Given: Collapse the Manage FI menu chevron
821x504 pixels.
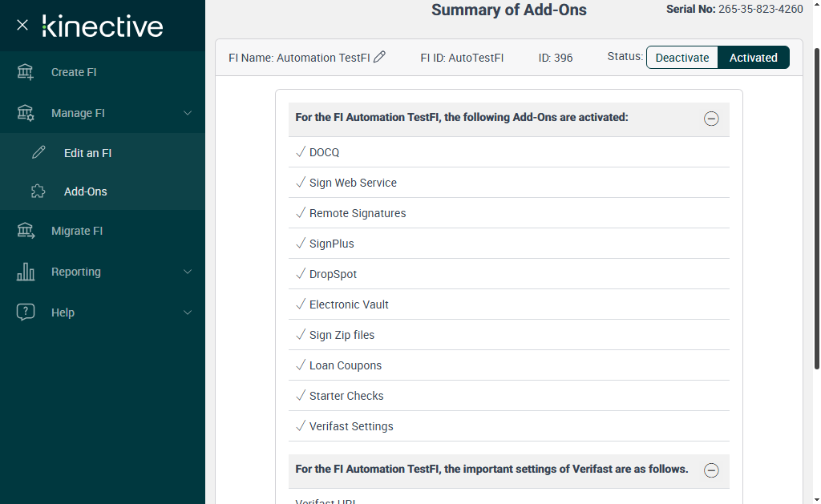Looking at the screenshot, I should coord(188,113).
